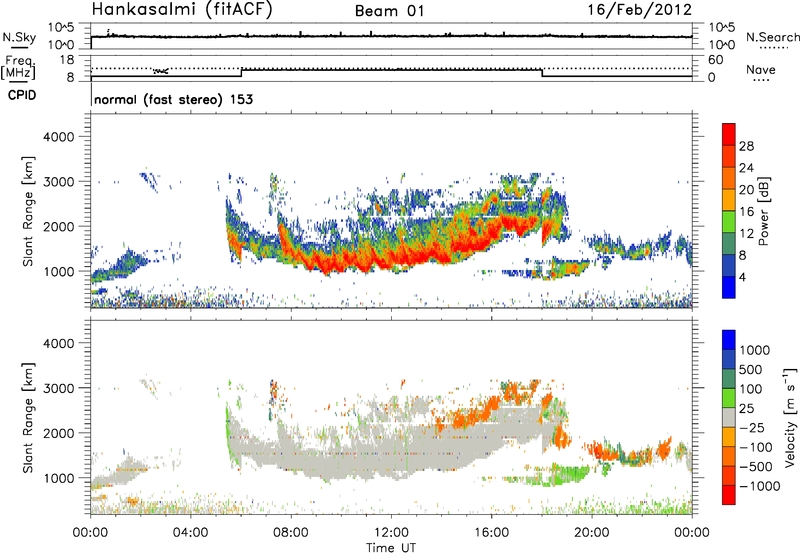Click the "20:00" time tick label
The height and width of the screenshot is (554, 800).
591,533
